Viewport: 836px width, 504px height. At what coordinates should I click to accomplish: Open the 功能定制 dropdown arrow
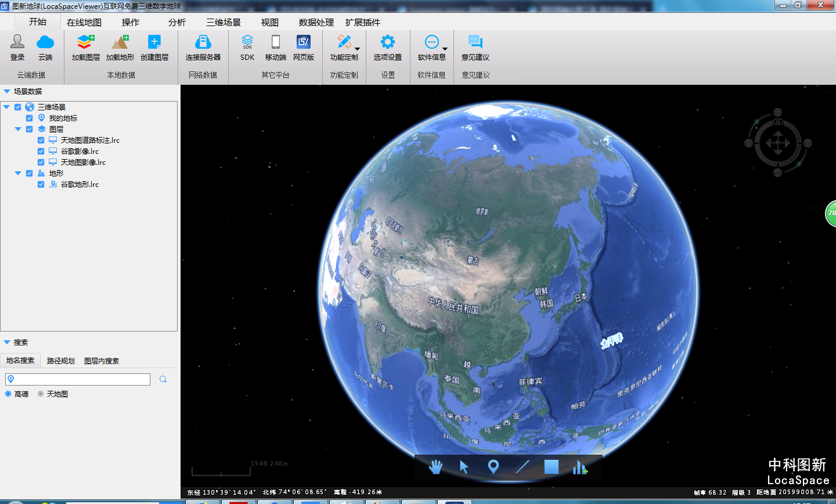point(358,49)
